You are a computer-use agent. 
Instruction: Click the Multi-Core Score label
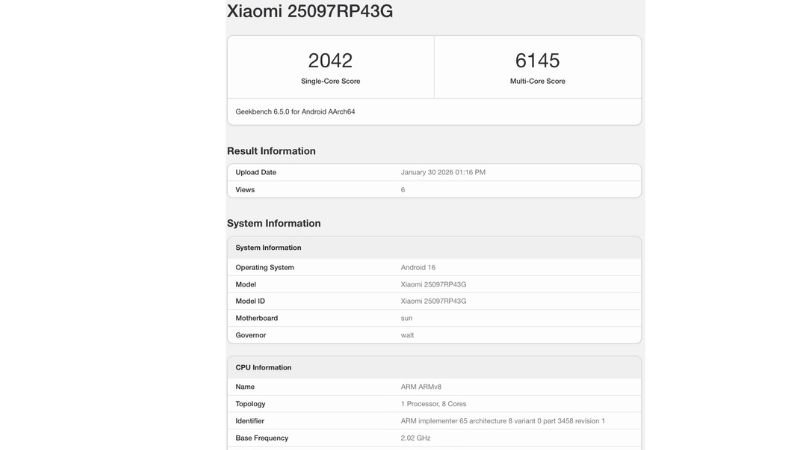(537, 81)
